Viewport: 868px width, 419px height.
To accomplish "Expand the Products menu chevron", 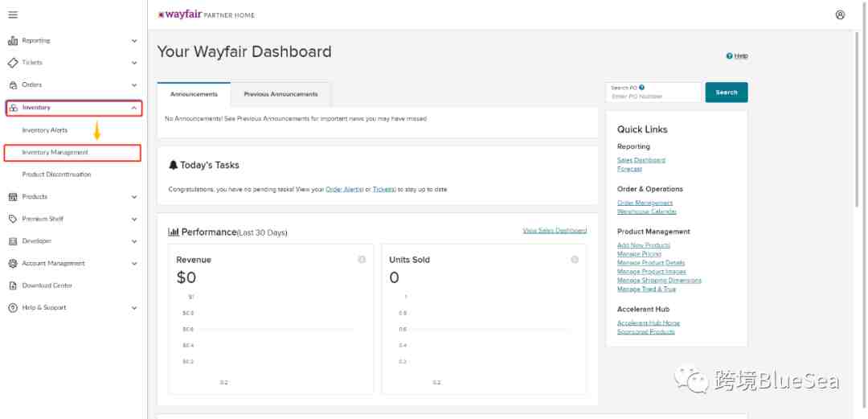I will [134, 197].
